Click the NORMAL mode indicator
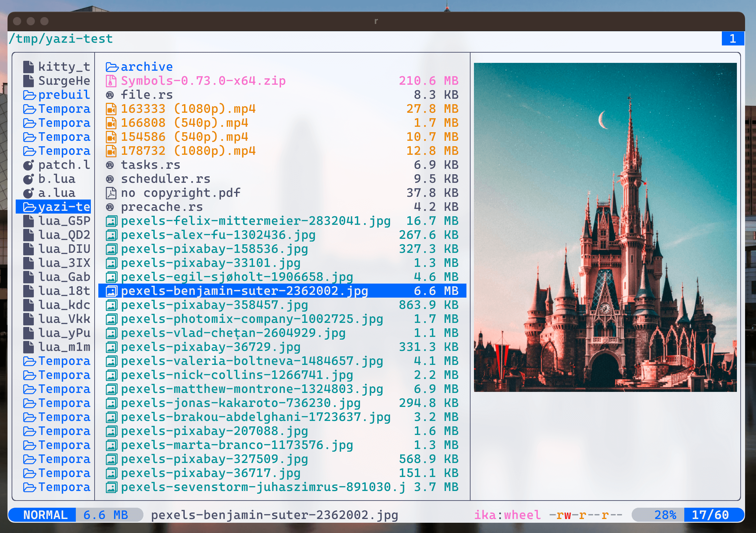The width and height of the screenshot is (756, 533). tap(45, 515)
